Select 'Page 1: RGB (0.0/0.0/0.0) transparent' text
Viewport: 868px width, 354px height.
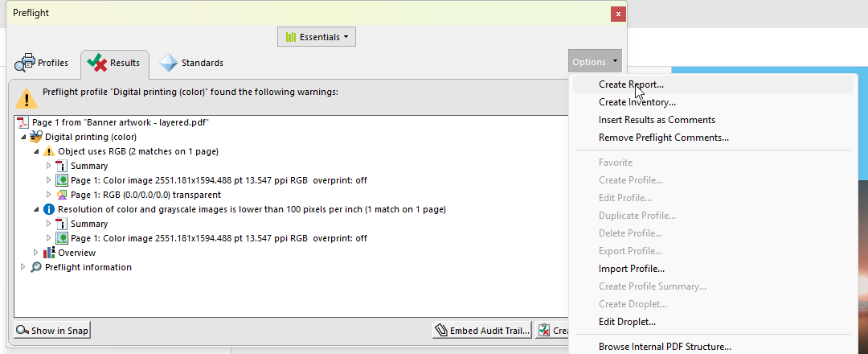145,195
